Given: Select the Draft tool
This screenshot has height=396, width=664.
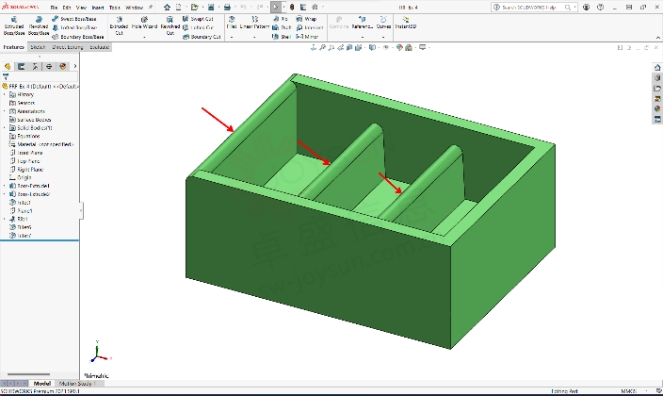Looking at the screenshot, I should [x=282, y=28].
